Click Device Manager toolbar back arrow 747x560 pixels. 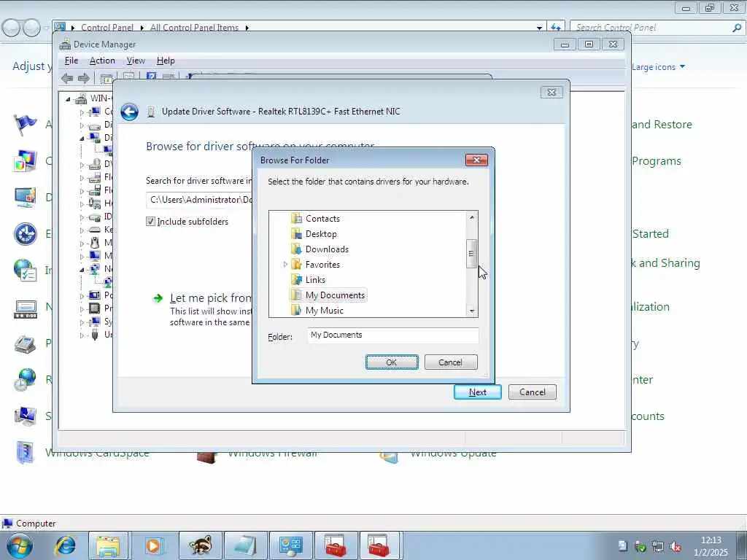67,79
